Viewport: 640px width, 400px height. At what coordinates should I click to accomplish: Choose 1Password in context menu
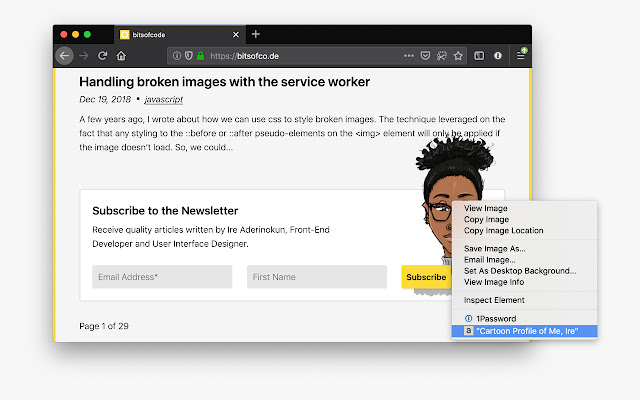click(496, 318)
